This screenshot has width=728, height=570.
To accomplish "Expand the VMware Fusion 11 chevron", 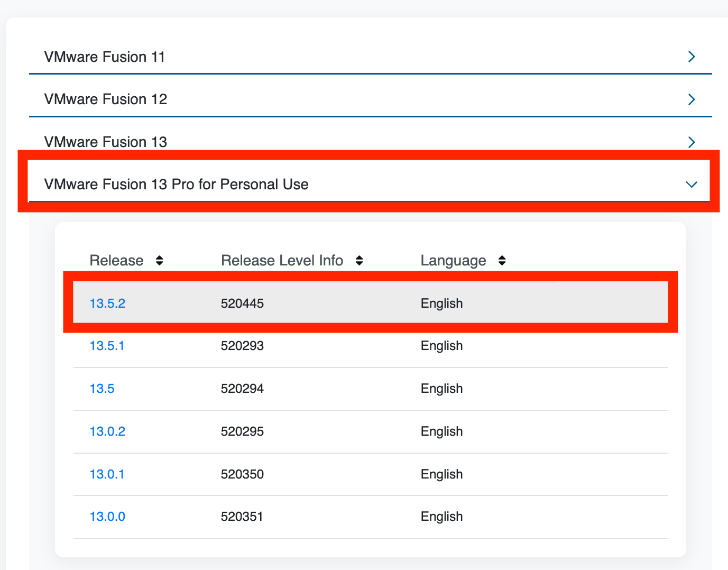I will [691, 57].
